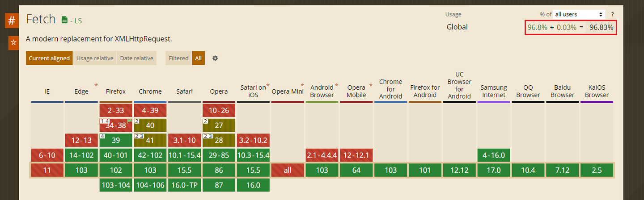Expand the Firefox 2-33 version cell
This screenshot has height=200, width=644.
click(x=116, y=110)
